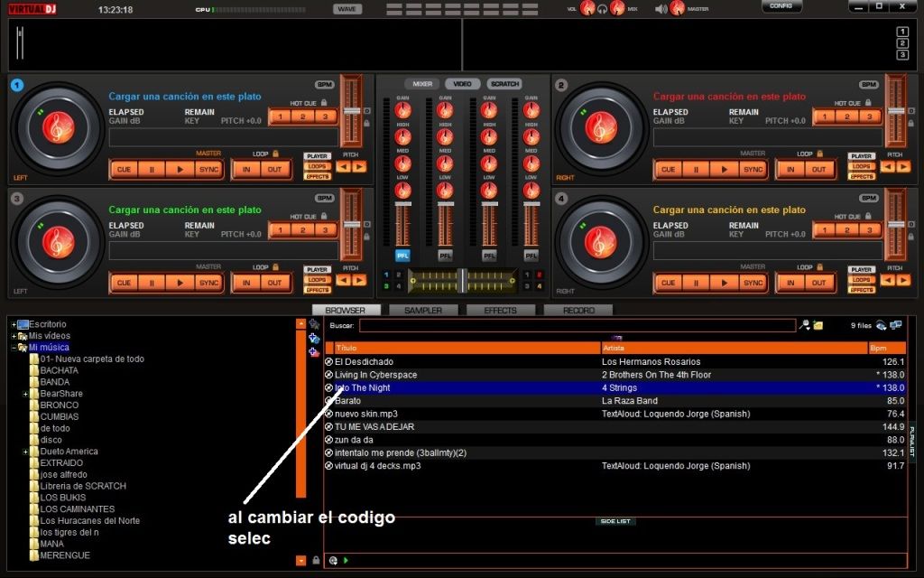Select waveform zoom level 1
924x578 pixels.
(902, 32)
